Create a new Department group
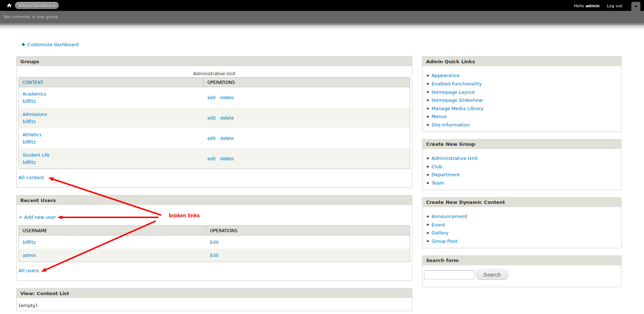644x314 pixels. click(x=446, y=174)
